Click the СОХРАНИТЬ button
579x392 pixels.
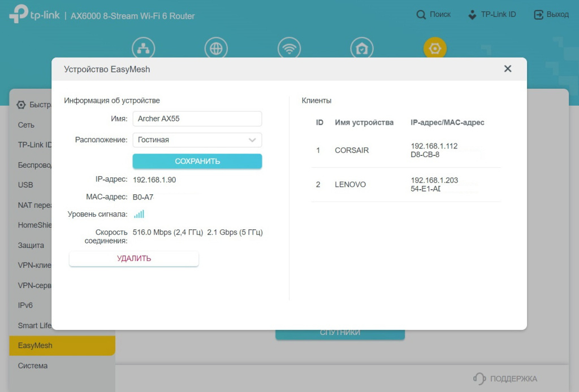197,161
